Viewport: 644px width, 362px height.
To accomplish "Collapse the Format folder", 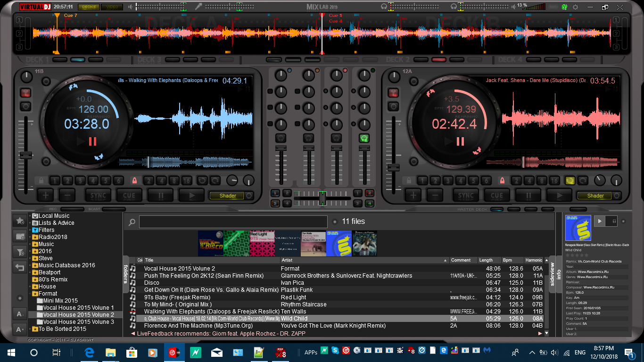I will pyautogui.click(x=30, y=294).
